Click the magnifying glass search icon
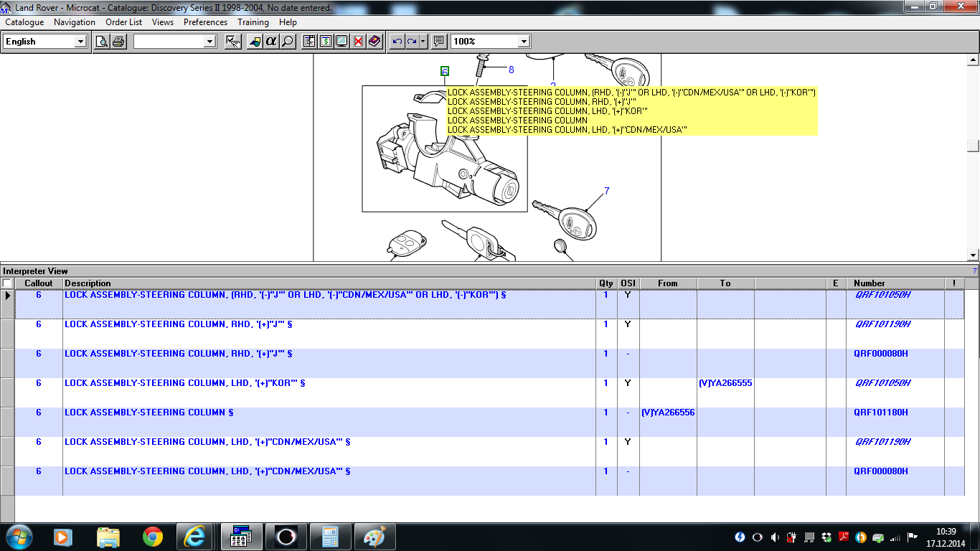 point(287,42)
